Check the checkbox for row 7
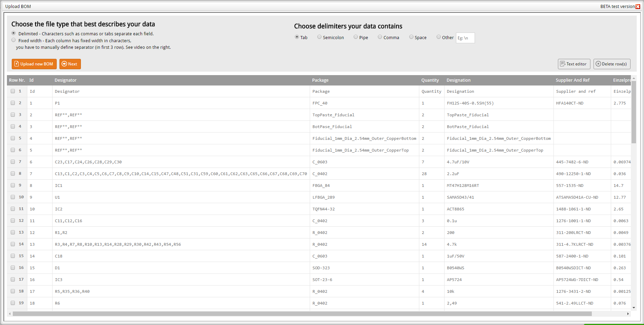Viewport: 644px width, 325px height. 13,162
